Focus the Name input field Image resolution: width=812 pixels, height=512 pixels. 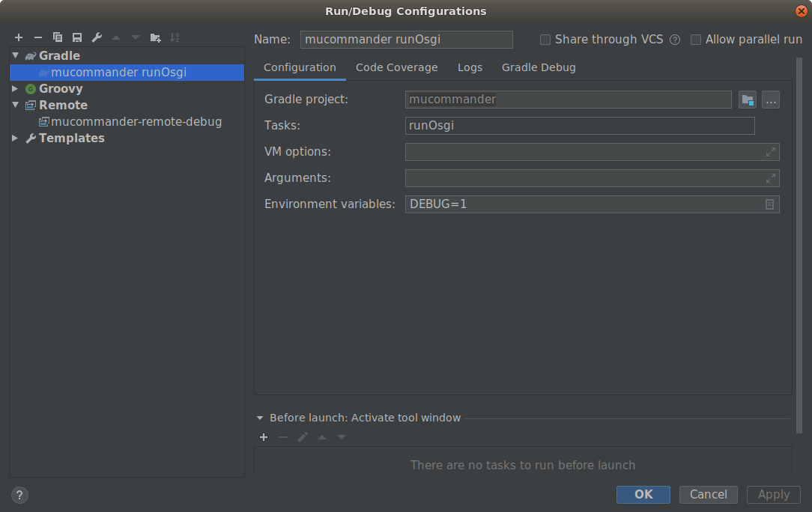[x=407, y=40]
